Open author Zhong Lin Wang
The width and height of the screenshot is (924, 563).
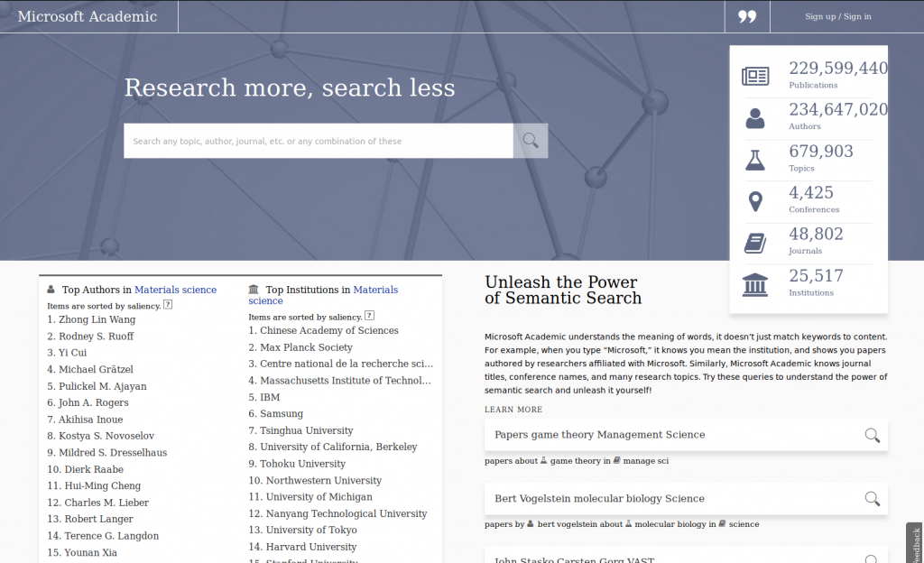(97, 319)
